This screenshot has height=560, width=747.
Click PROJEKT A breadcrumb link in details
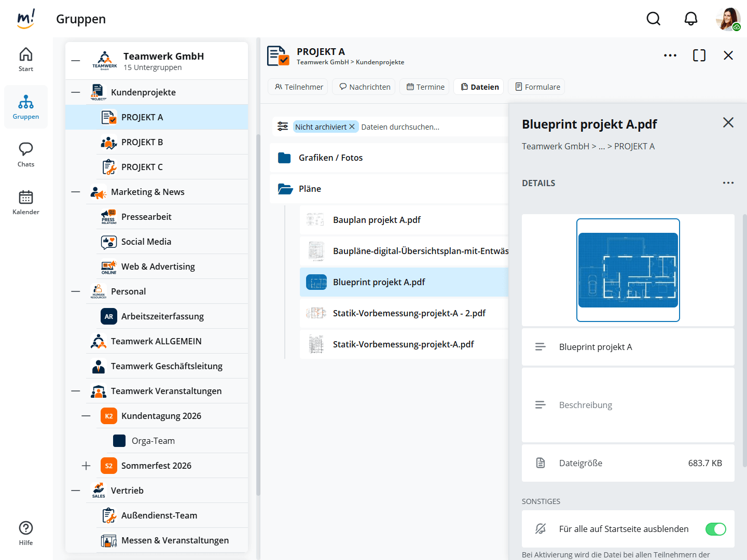point(634,146)
